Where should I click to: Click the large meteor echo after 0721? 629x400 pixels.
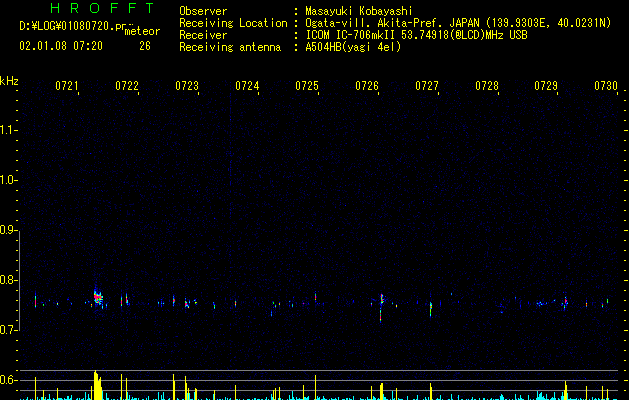(98, 298)
